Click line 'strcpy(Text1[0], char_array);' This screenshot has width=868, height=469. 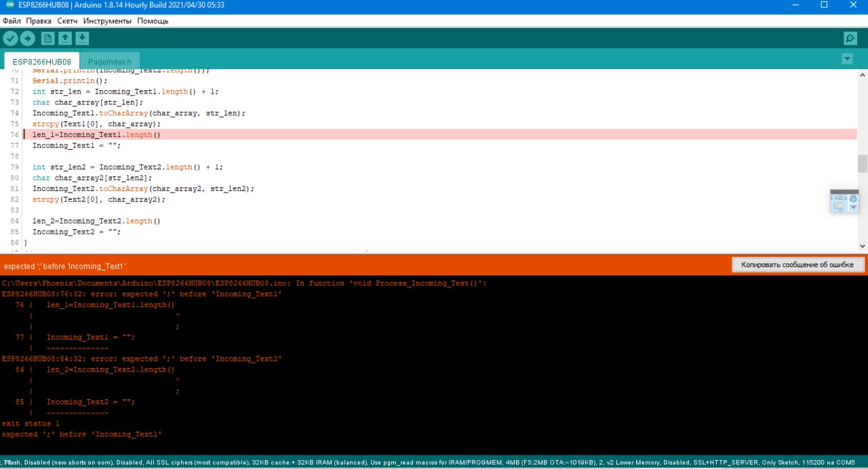(96, 124)
